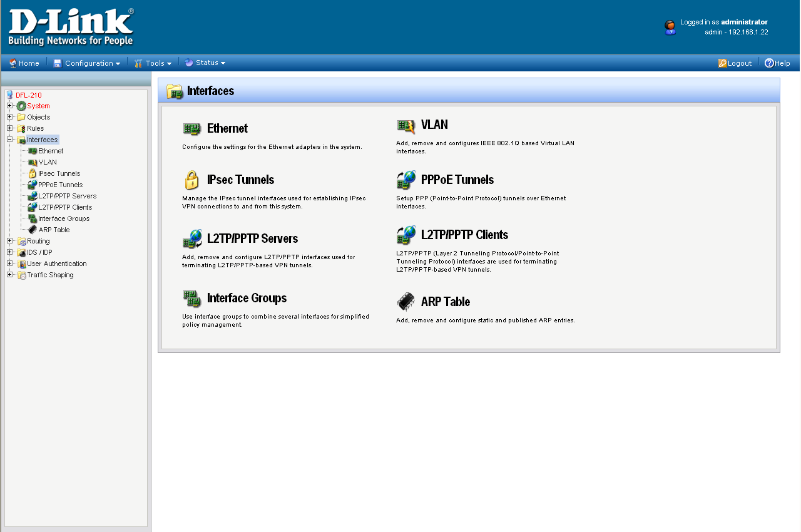Go to Home in the menu bar
801x532 pixels.
coord(24,63)
